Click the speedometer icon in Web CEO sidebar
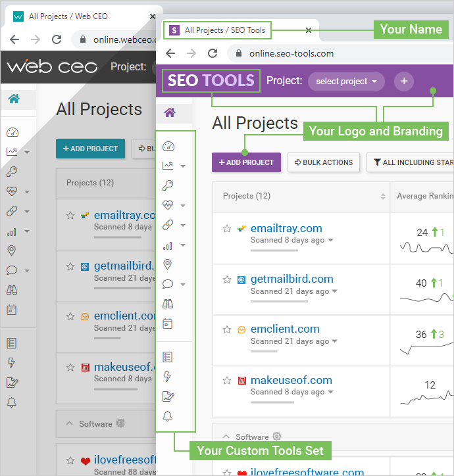The width and height of the screenshot is (454, 476). click(12, 132)
